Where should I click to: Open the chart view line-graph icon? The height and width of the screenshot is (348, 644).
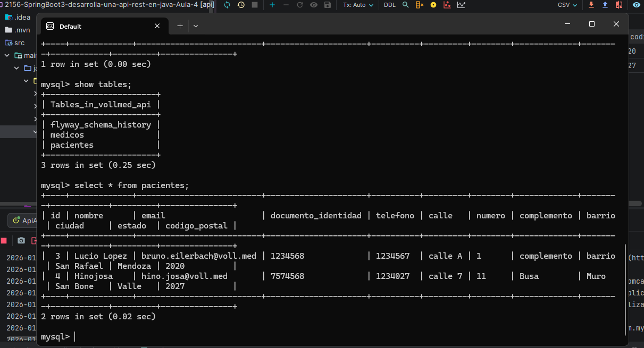tap(461, 5)
